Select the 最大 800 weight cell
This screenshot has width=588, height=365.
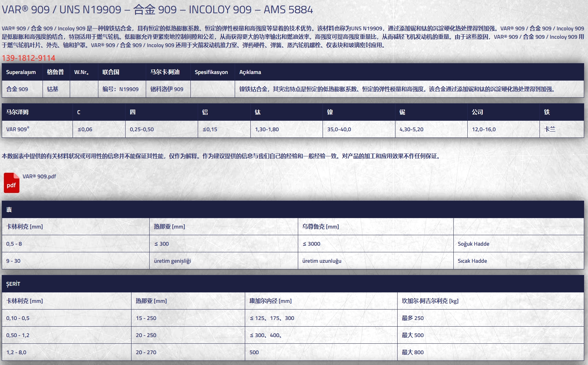coord(491,352)
